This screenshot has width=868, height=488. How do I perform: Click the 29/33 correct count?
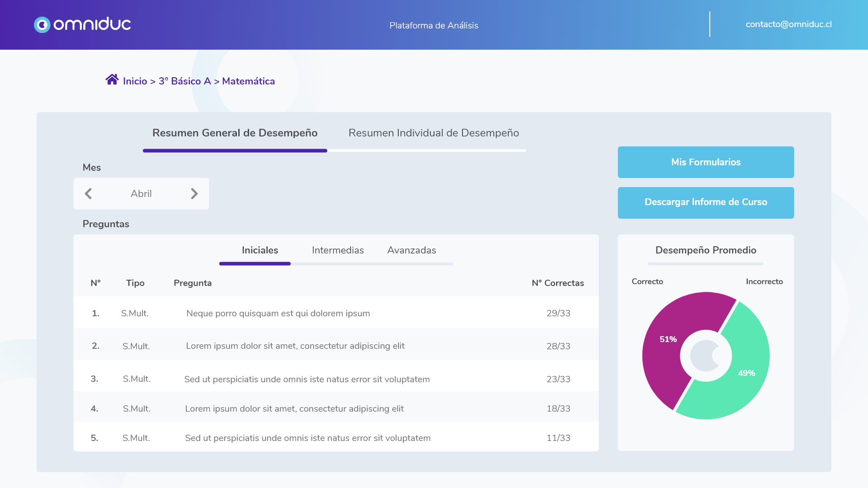click(558, 314)
